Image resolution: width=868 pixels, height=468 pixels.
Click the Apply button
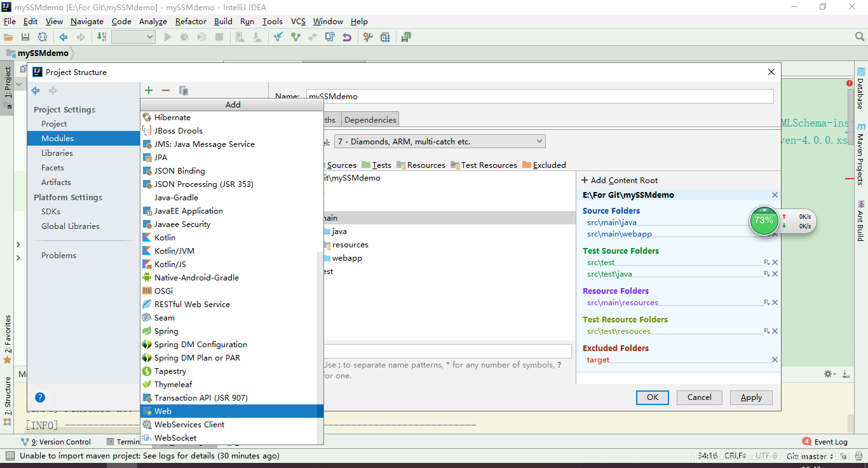pyautogui.click(x=751, y=397)
